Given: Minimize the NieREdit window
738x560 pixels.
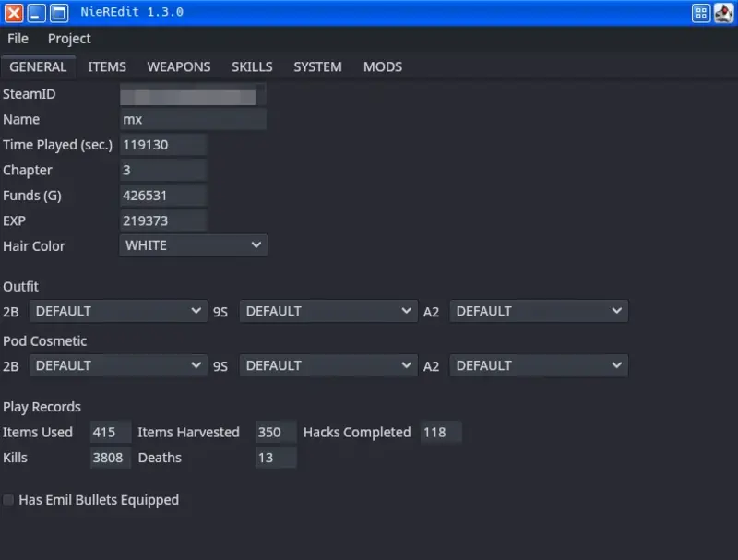Looking at the screenshot, I should click(x=36, y=13).
